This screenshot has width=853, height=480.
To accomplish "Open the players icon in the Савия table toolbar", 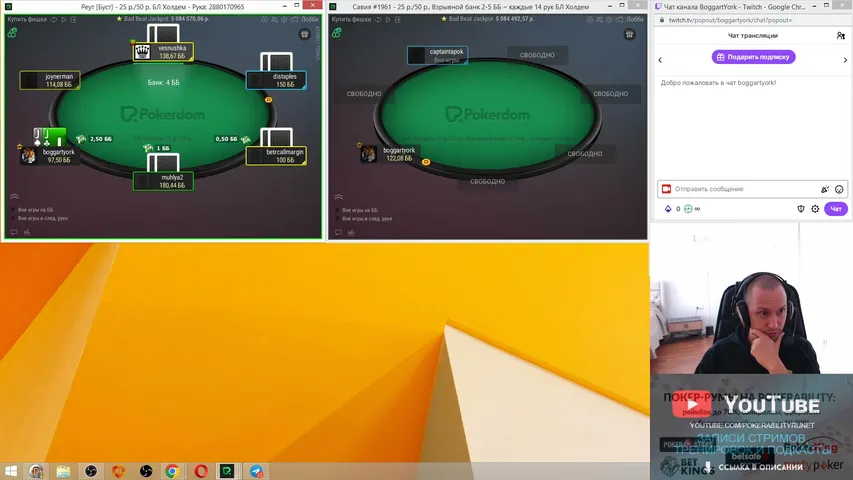I will pyautogui.click(x=599, y=19).
